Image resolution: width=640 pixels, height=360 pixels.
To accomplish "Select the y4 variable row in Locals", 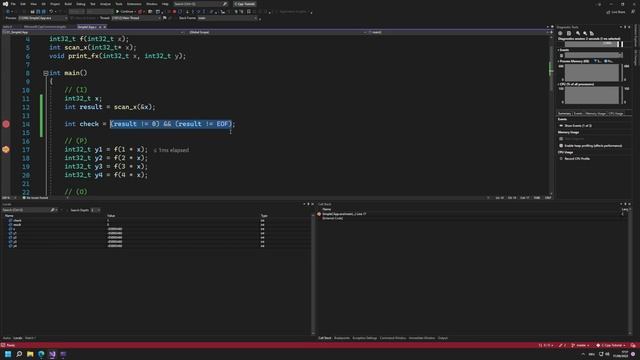I will [x=157, y=246].
